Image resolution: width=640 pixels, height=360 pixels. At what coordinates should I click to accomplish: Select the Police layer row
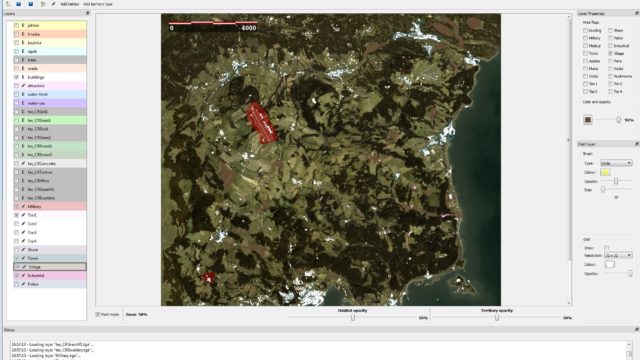click(x=50, y=284)
